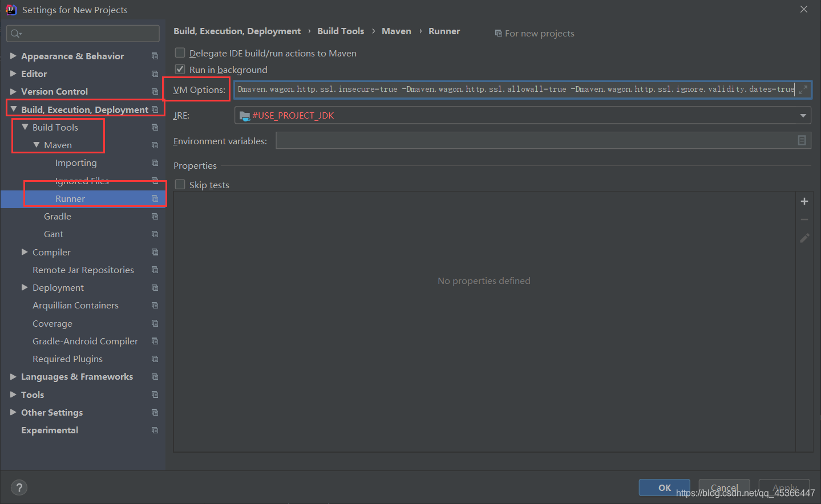Expand Appearance & Behavior section

pyautogui.click(x=13, y=56)
